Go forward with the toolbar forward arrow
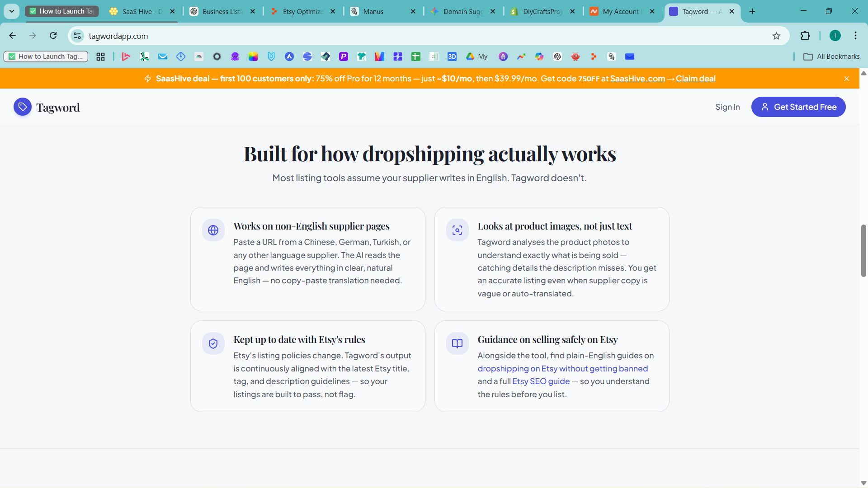Viewport: 868px width, 488px height. point(33,36)
